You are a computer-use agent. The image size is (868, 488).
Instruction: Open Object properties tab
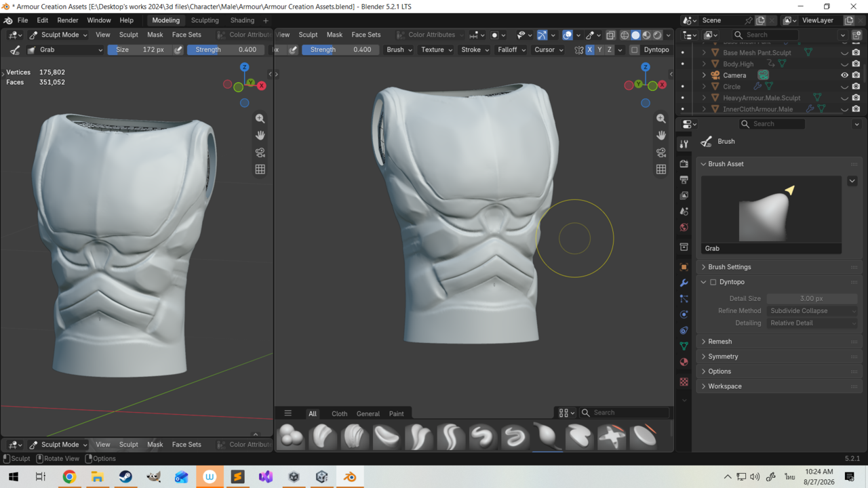(684, 267)
